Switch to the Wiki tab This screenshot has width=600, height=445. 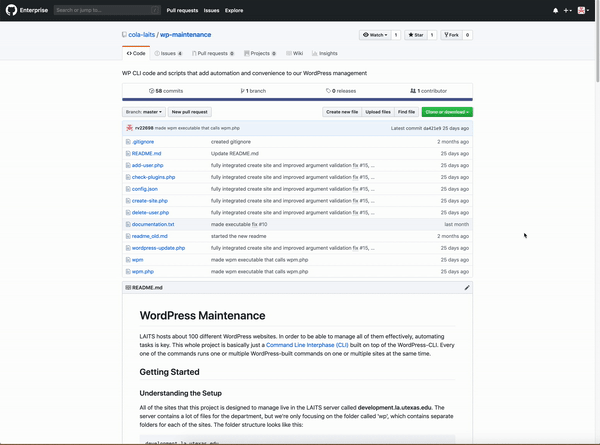[294, 53]
